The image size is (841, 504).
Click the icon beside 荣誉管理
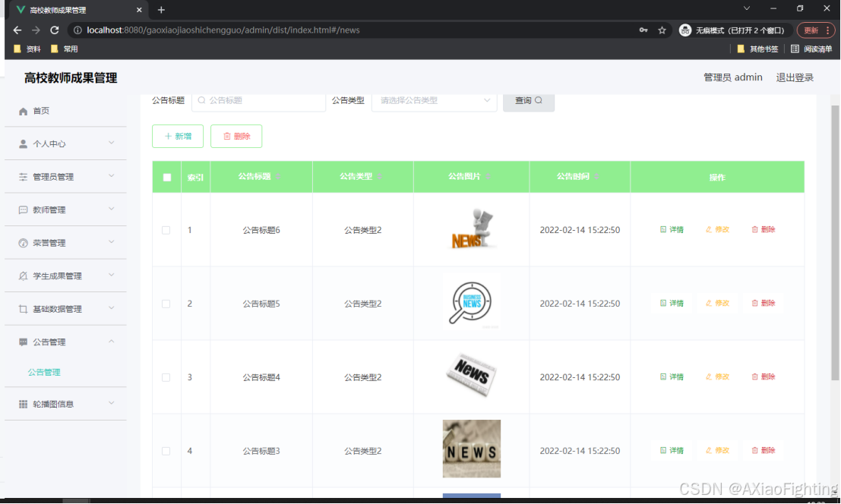pyautogui.click(x=23, y=243)
